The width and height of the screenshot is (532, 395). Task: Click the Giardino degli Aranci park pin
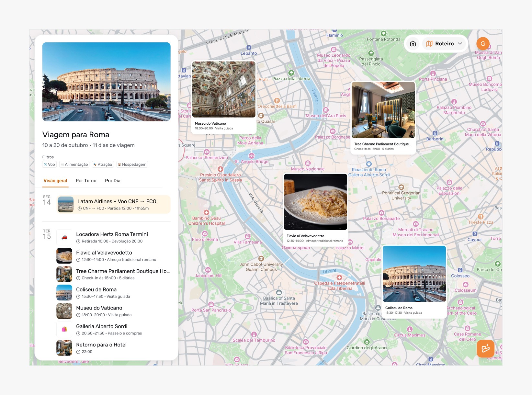click(x=367, y=342)
